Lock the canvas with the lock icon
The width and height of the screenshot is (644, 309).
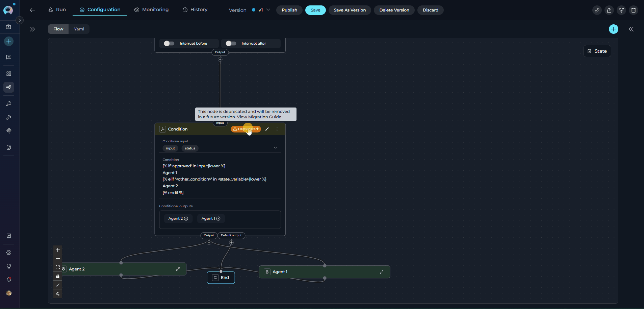(58, 276)
